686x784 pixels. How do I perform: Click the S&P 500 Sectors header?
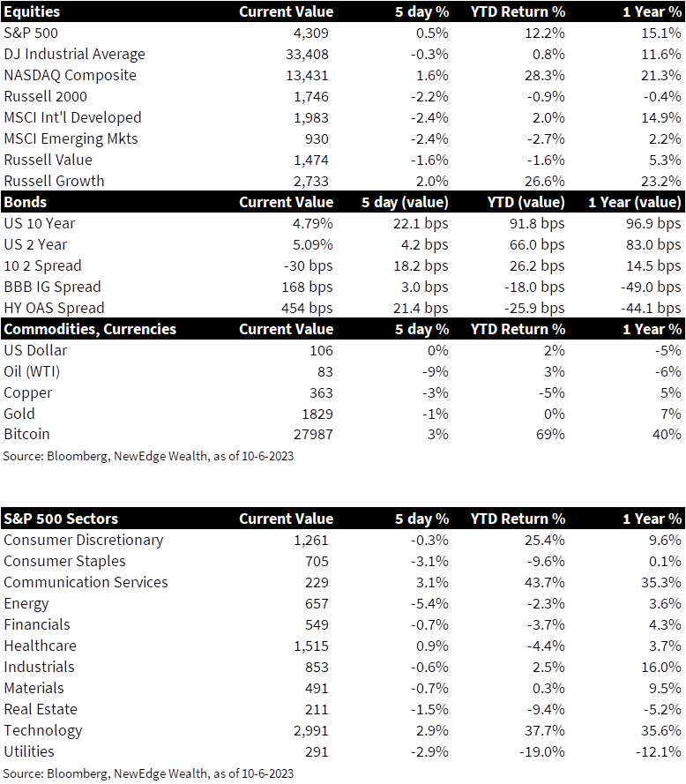61,519
